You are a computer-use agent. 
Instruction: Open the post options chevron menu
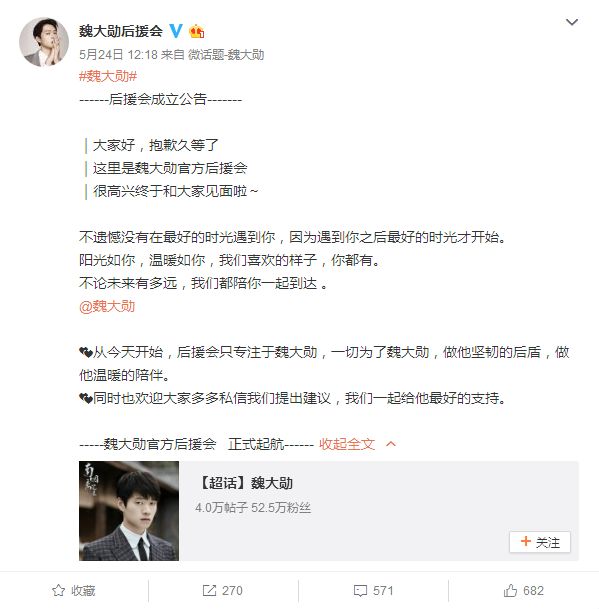click(x=571, y=22)
